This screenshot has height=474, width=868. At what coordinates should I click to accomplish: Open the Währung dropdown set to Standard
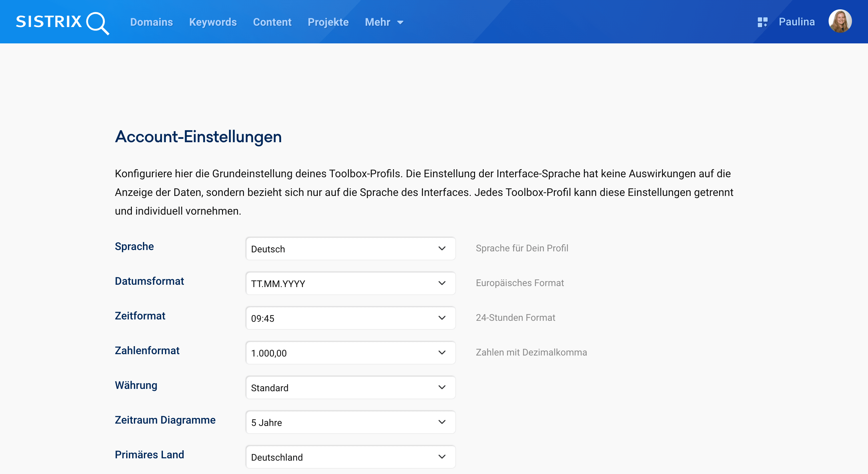tap(350, 388)
